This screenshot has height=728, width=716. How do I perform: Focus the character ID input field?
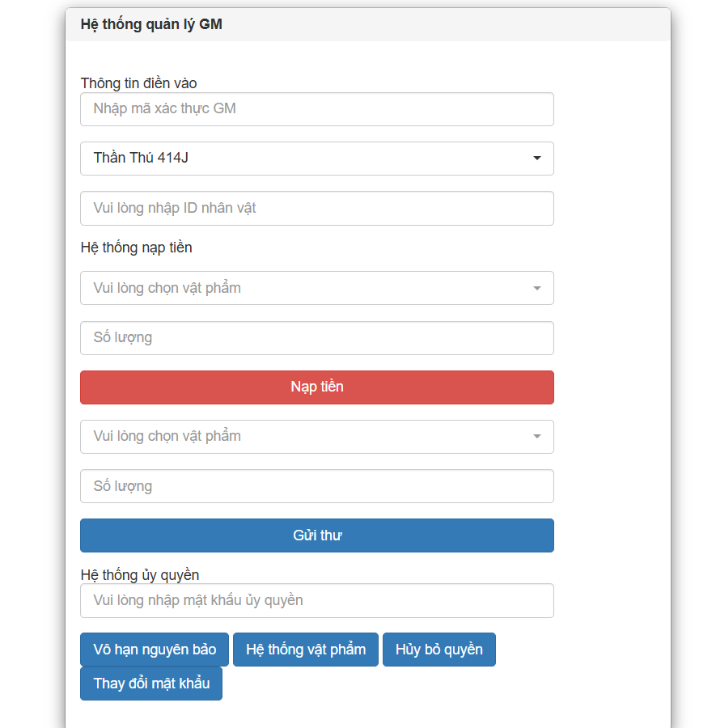click(x=316, y=208)
